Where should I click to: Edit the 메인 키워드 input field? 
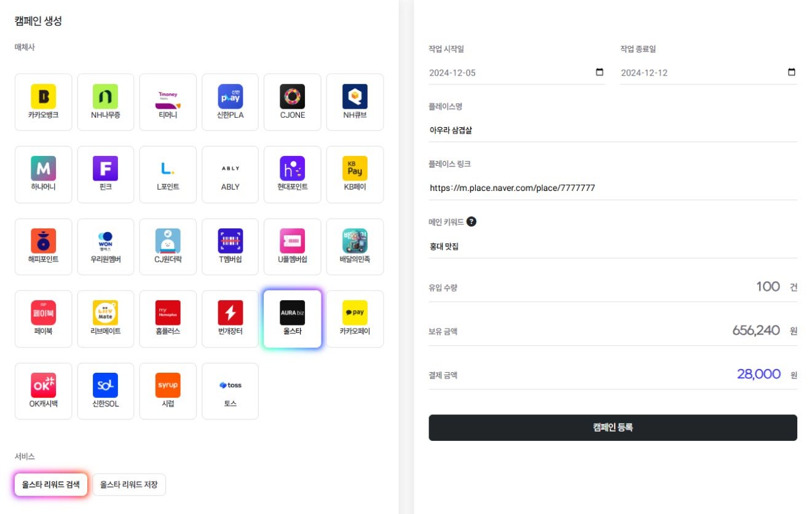pyautogui.click(x=613, y=246)
